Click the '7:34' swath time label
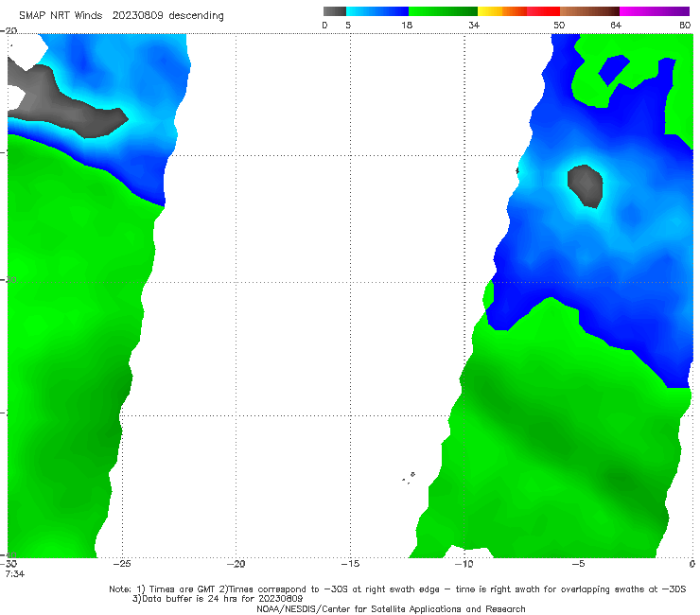 (x=15, y=574)
